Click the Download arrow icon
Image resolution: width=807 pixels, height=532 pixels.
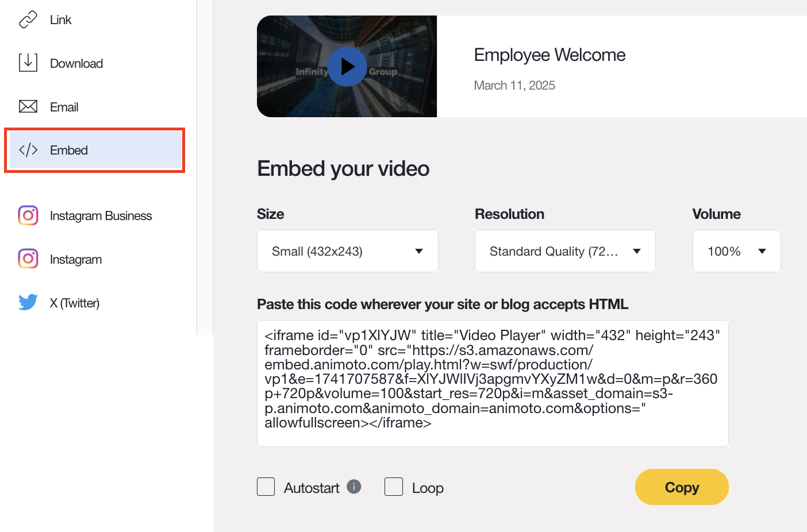pos(28,63)
